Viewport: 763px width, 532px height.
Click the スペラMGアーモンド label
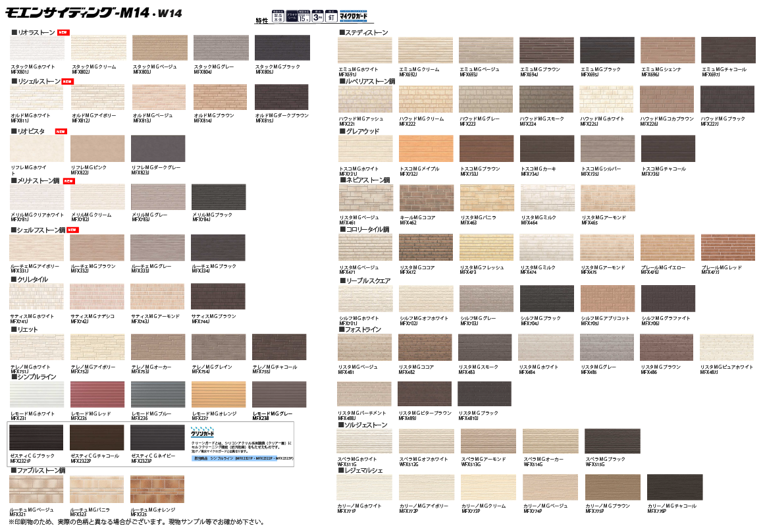[x=484, y=459]
